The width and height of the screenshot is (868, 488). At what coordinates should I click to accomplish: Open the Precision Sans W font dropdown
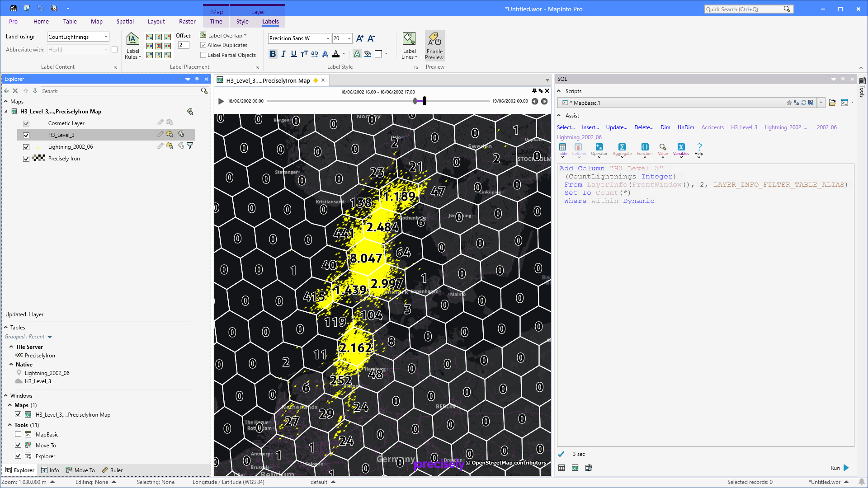[x=328, y=38]
